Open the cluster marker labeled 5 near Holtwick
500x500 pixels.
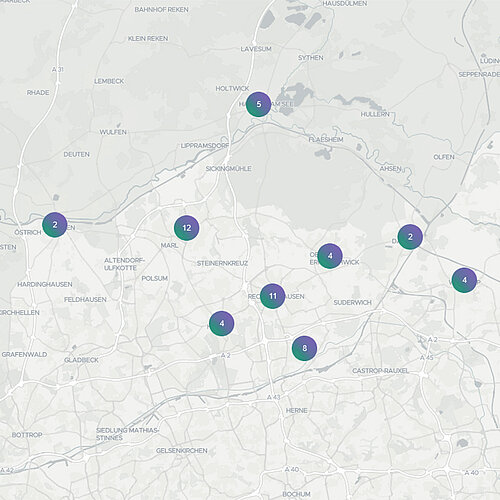(x=259, y=104)
